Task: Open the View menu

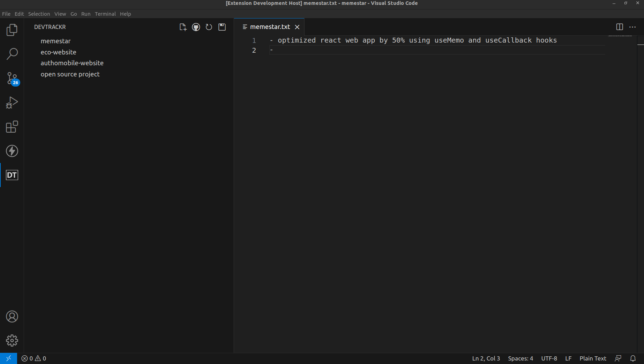Action: (x=60, y=14)
